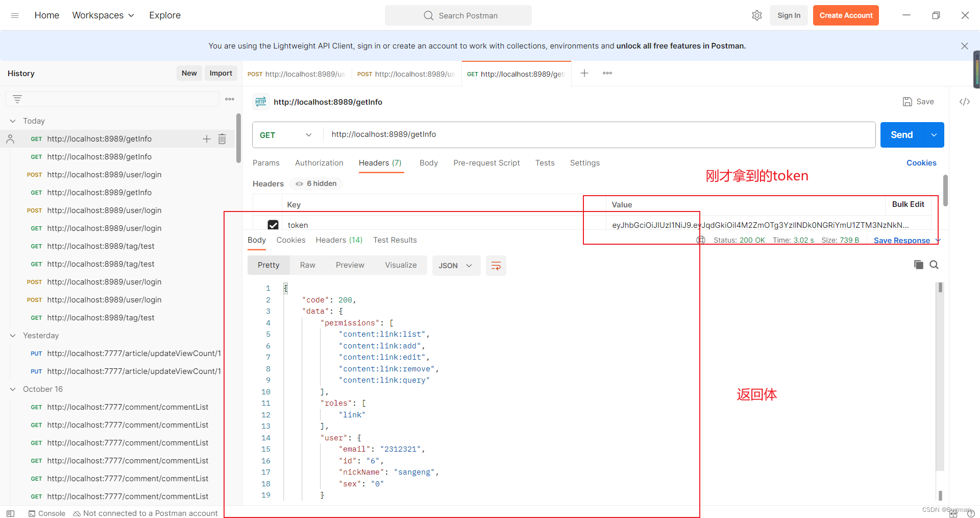980x518 pixels.
Task: Click Not connected to a Postman account
Action: tap(145, 513)
